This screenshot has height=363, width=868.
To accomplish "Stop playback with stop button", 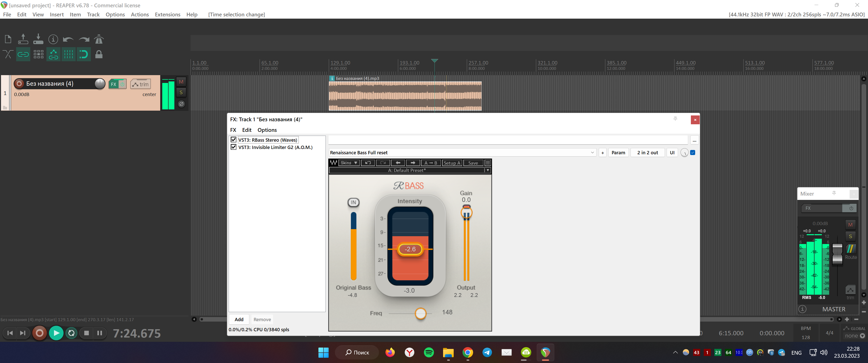I will pyautogui.click(x=86, y=333).
